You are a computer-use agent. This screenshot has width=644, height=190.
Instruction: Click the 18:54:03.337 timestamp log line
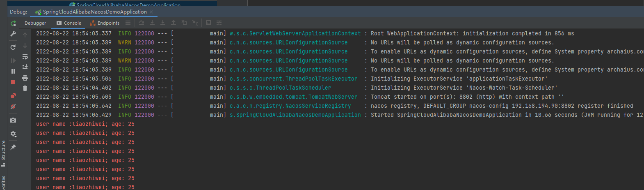click(74, 33)
